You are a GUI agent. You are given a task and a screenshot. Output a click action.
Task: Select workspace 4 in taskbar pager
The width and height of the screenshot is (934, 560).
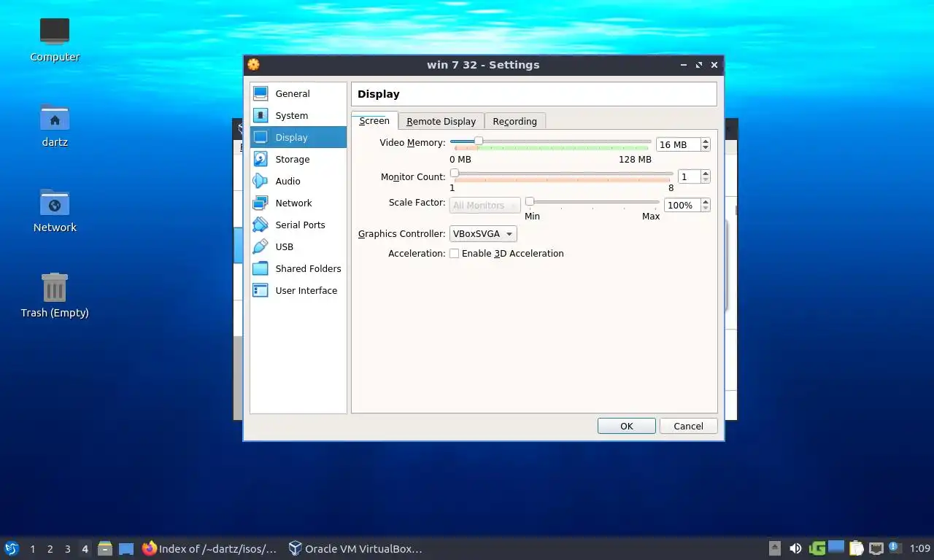click(85, 549)
